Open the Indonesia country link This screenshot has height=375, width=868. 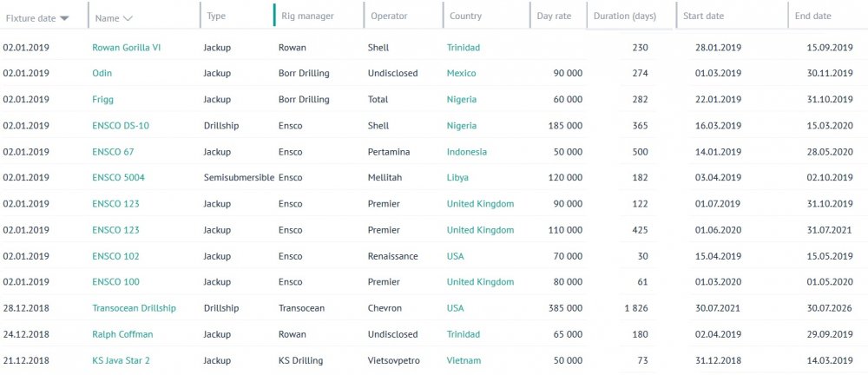[x=466, y=152]
